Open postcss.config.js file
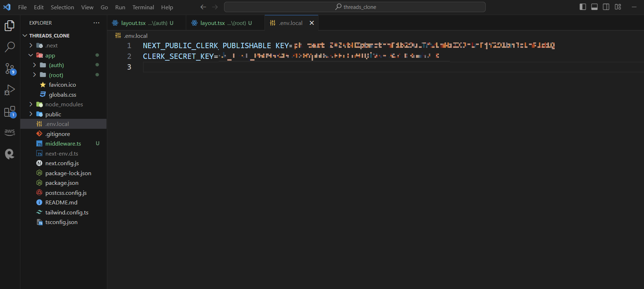This screenshot has height=289, width=644. (x=64, y=193)
